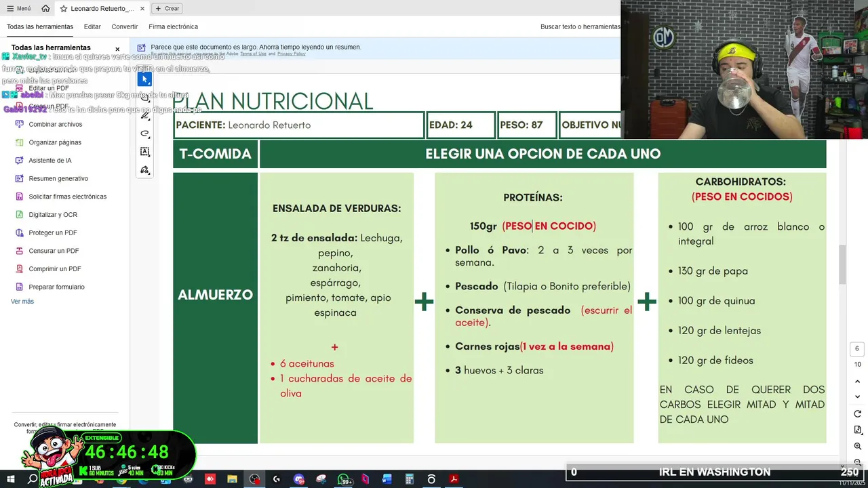Image resolution: width=868 pixels, height=488 pixels.
Task: Click the 120 gr de lentejas item
Action: pyautogui.click(x=719, y=331)
